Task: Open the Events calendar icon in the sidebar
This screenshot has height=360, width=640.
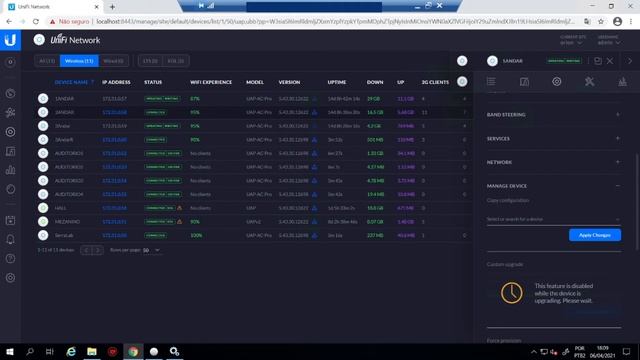Action: point(11,220)
